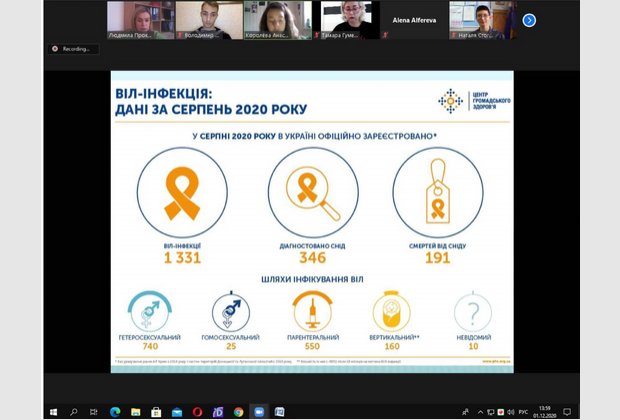Launch Opera browser from the taskbar

[198, 411]
